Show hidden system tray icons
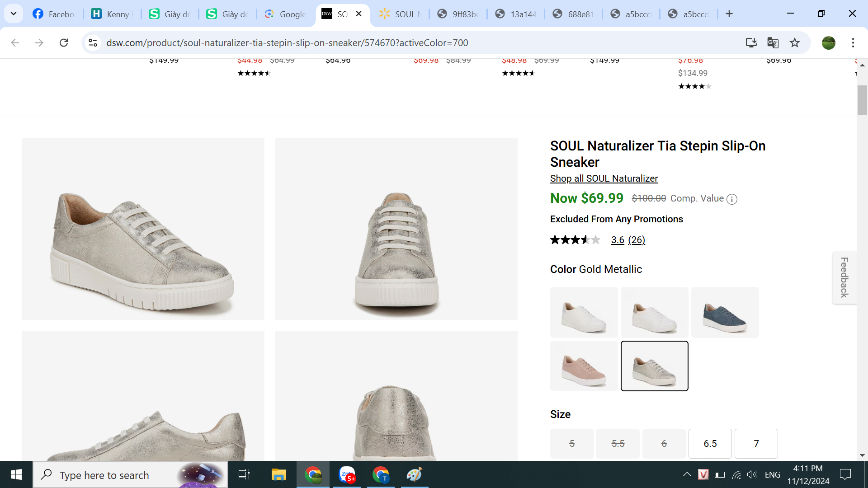 pos(687,474)
